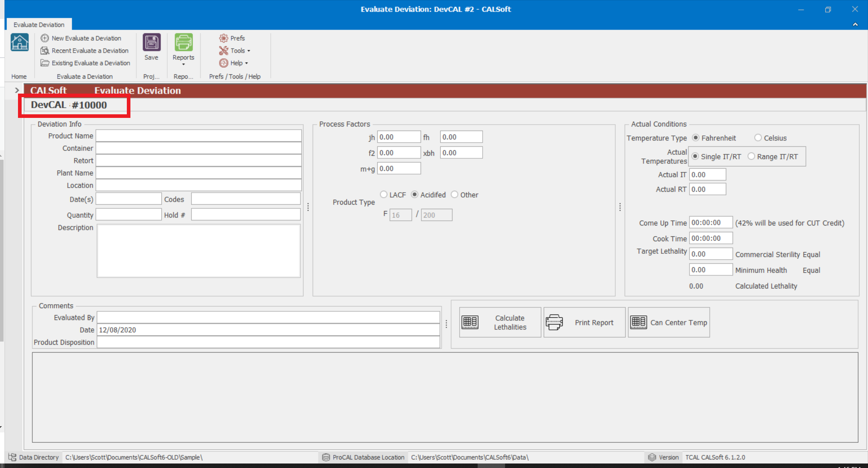Click the Calculate Lethalities button
Screen dimensions: 868x468
pos(500,322)
